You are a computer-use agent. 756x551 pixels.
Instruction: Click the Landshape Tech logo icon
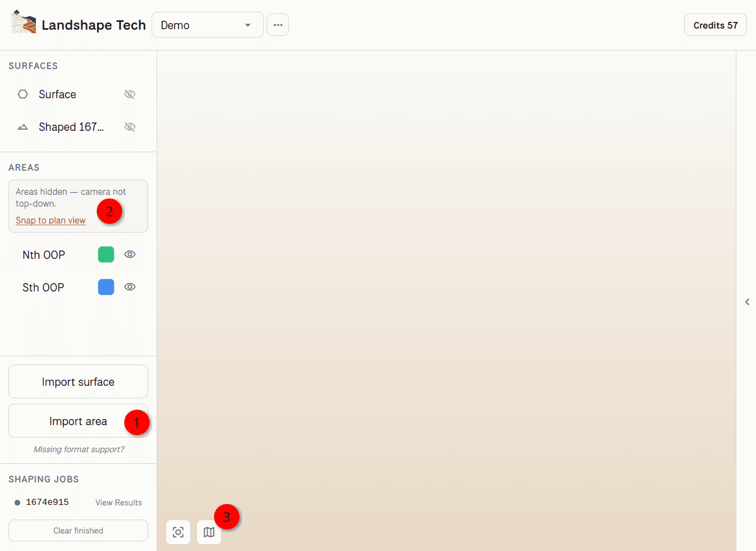coord(24,22)
